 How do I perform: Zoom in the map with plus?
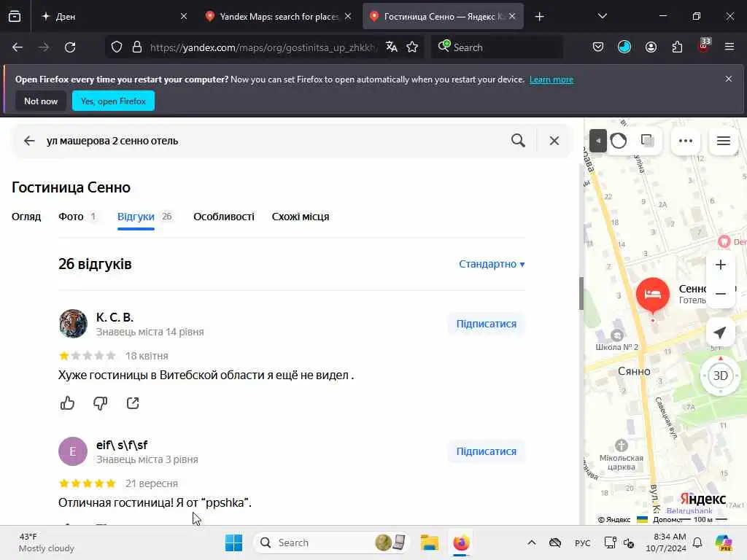click(720, 265)
